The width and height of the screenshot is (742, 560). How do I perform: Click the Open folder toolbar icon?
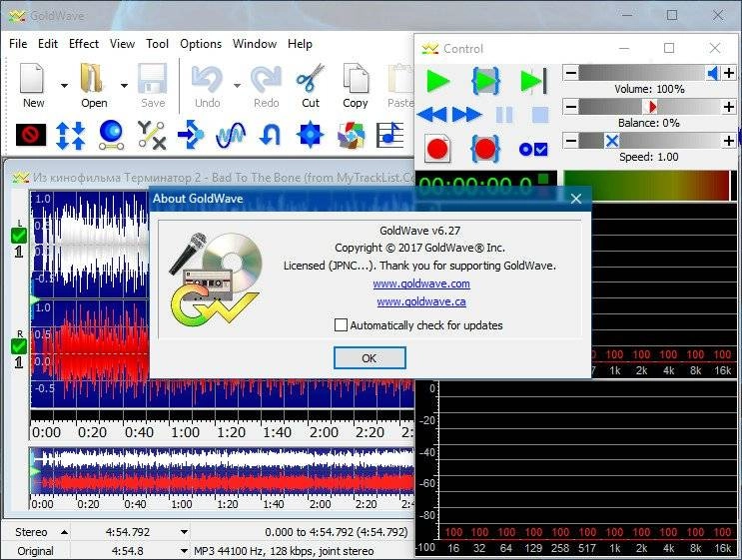(92, 78)
